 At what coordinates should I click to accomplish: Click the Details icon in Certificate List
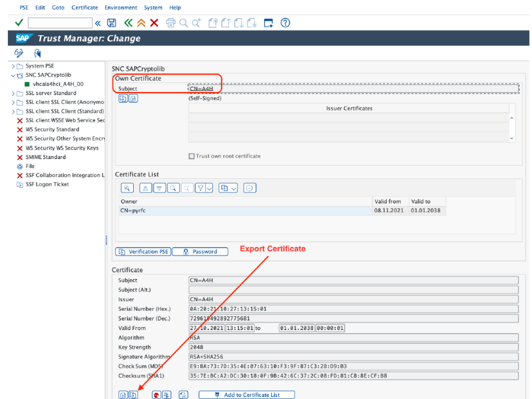[127, 188]
